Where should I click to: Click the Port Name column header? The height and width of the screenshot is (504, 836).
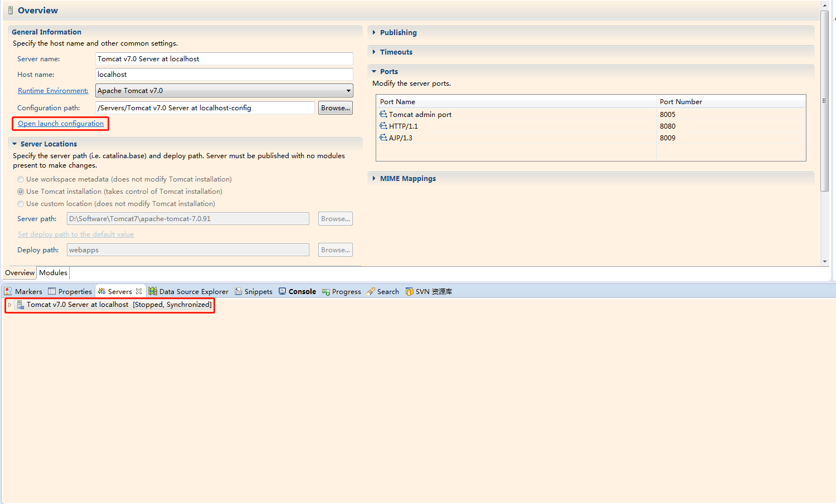pyautogui.click(x=516, y=101)
